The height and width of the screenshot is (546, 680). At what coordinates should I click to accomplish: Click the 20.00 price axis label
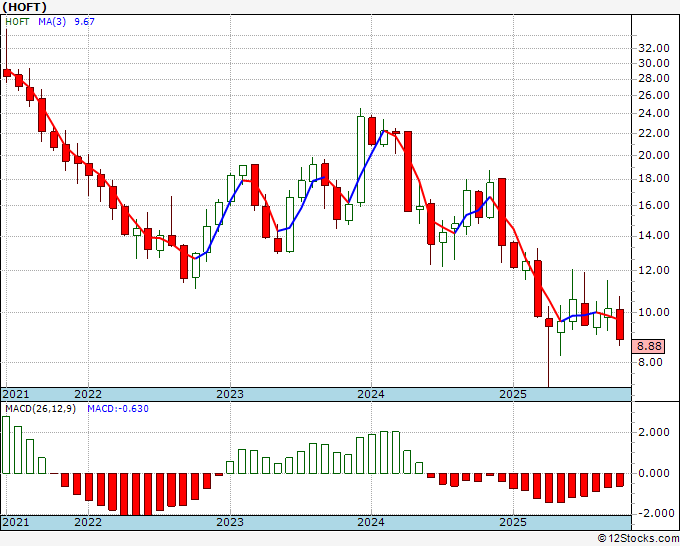click(x=654, y=155)
